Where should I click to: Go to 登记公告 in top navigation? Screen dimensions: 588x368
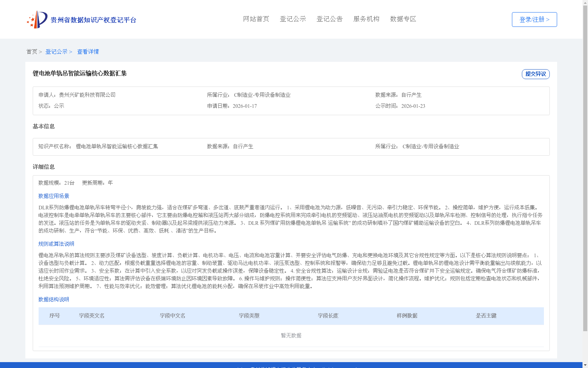point(330,19)
